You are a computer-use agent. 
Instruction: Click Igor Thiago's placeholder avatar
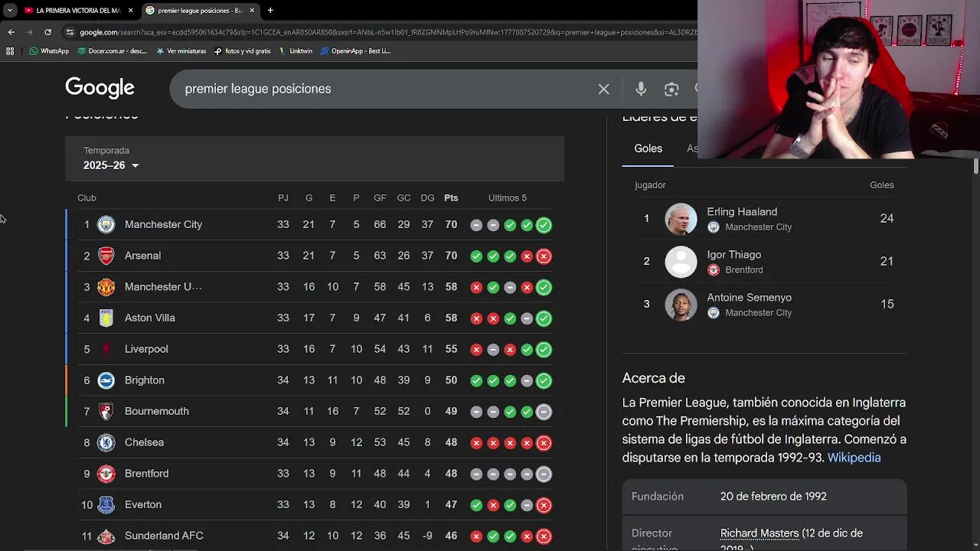click(681, 262)
